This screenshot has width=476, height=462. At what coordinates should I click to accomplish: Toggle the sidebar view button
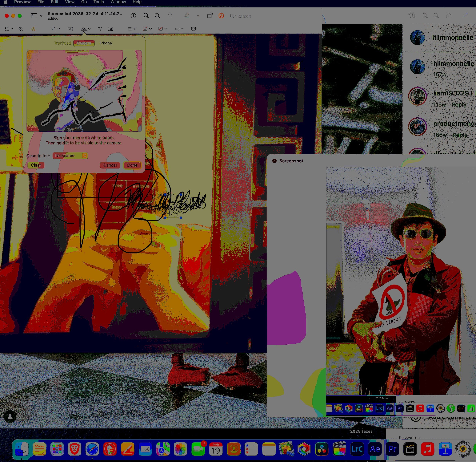pyautogui.click(x=34, y=16)
